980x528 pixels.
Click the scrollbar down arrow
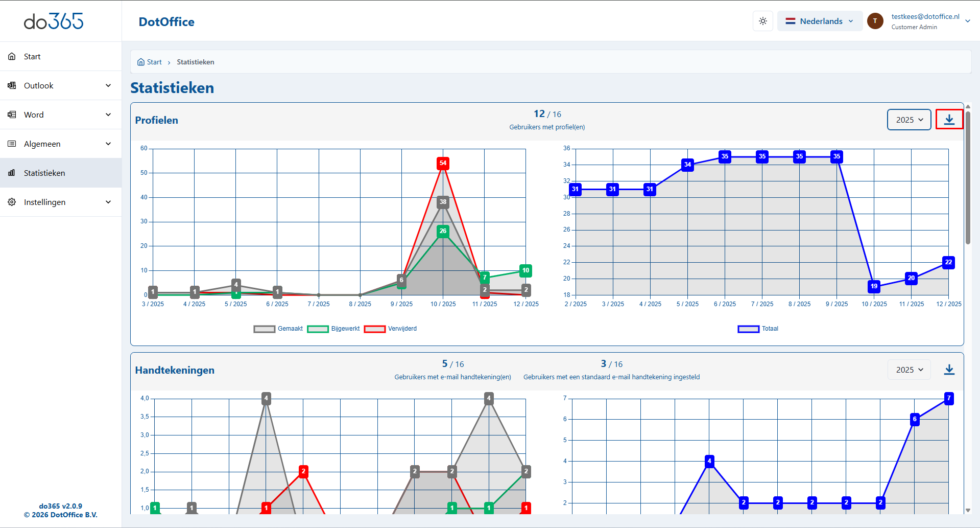(968, 510)
